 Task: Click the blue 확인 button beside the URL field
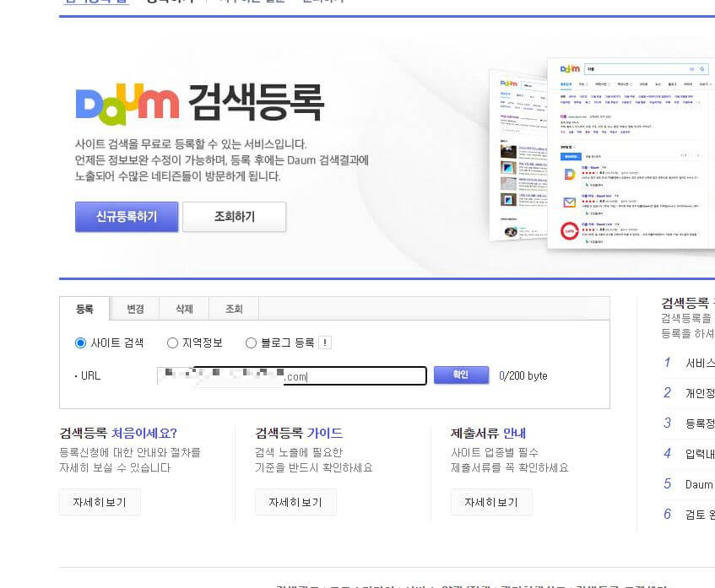click(x=461, y=375)
